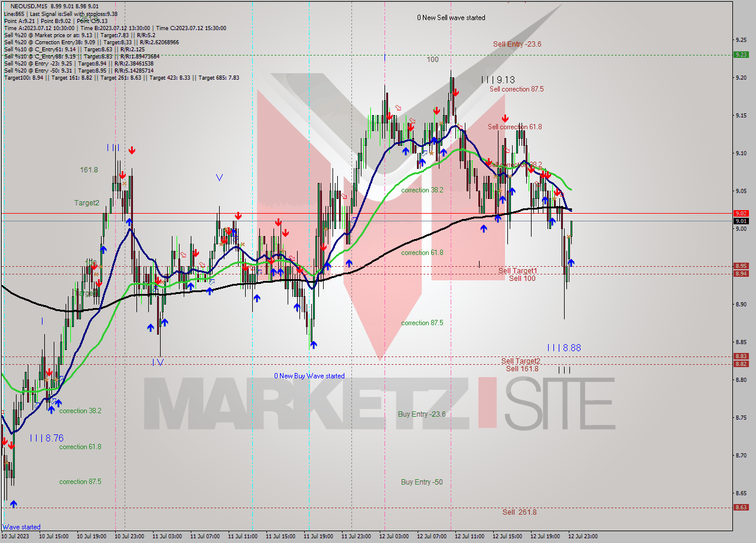Viewport: 756px width, 543px height.
Task: Click the 'I I I 8.88' wave label
Action: 564,348
